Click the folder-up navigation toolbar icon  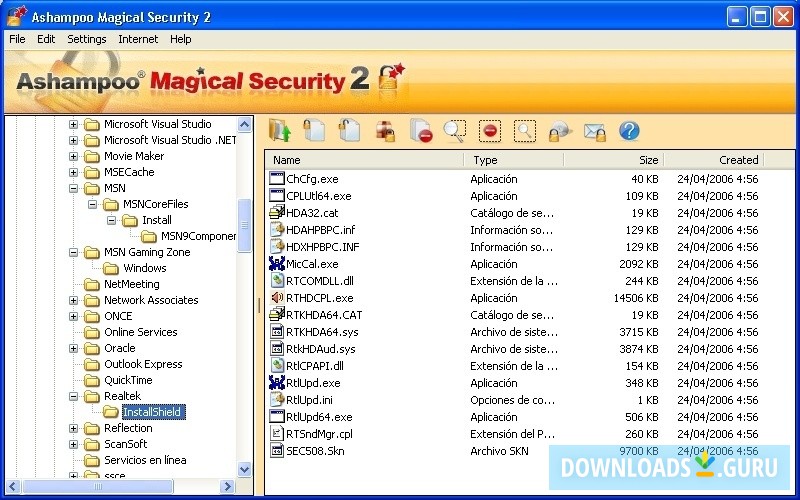[280, 131]
